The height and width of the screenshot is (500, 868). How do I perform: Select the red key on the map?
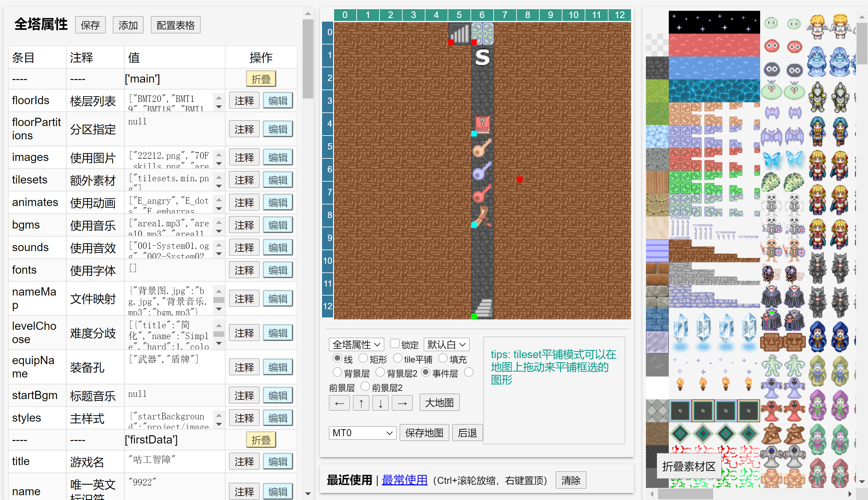(x=482, y=193)
